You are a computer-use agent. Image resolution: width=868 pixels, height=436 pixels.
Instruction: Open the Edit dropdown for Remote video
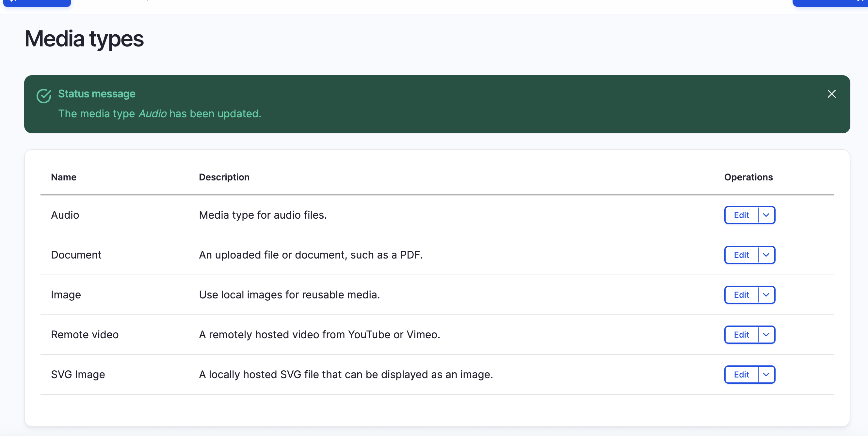(x=766, y=334)
